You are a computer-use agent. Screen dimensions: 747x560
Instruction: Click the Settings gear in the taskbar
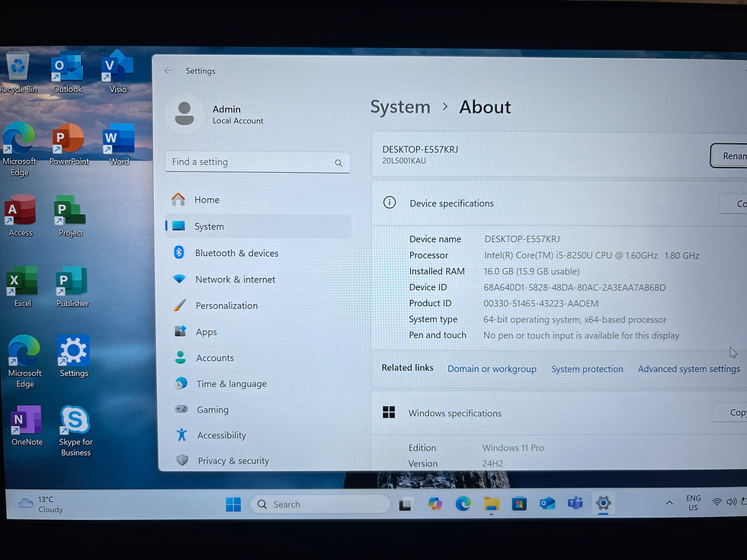click(x=603, y=503)
